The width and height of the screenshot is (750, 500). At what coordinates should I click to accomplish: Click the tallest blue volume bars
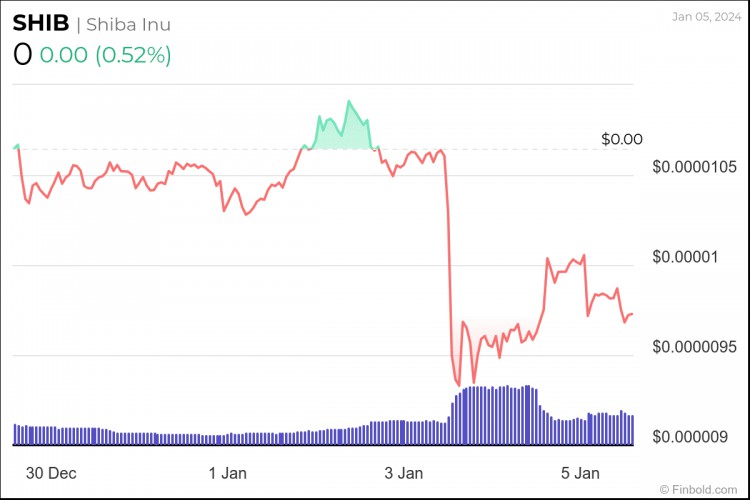click(497, 415)
